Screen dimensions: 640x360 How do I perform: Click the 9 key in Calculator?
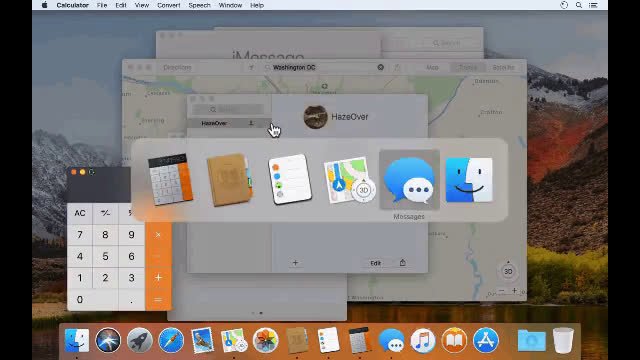pyautogui.click(x=131, y=235)
